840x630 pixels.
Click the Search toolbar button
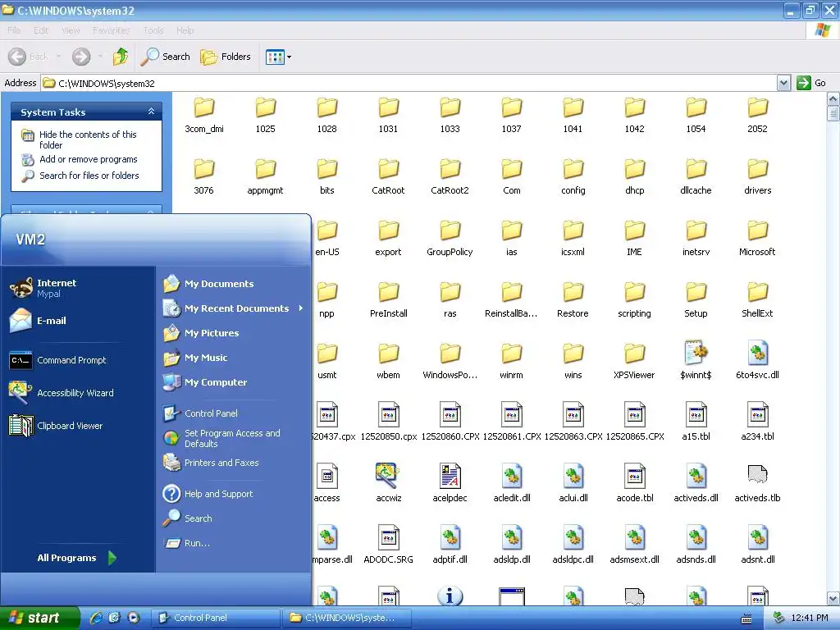click(x=165, y=57)
